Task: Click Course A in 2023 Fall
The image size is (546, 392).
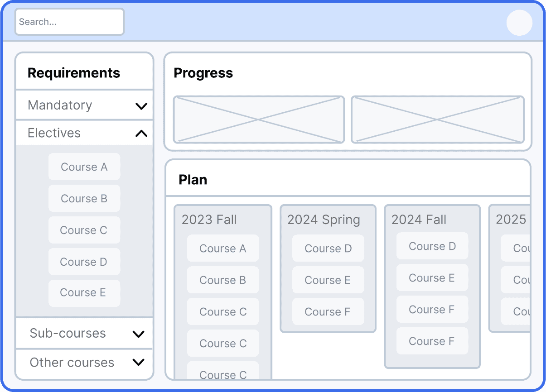Action: [223, 248]
